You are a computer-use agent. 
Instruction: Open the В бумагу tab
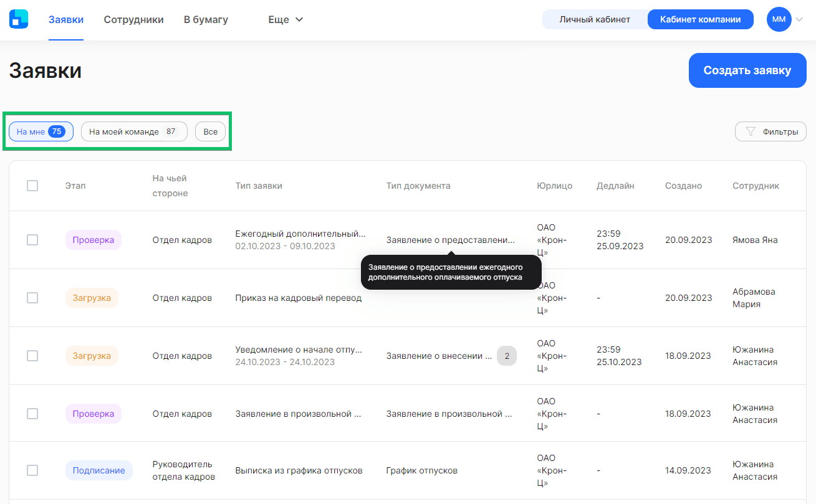[x=206, y=20]
